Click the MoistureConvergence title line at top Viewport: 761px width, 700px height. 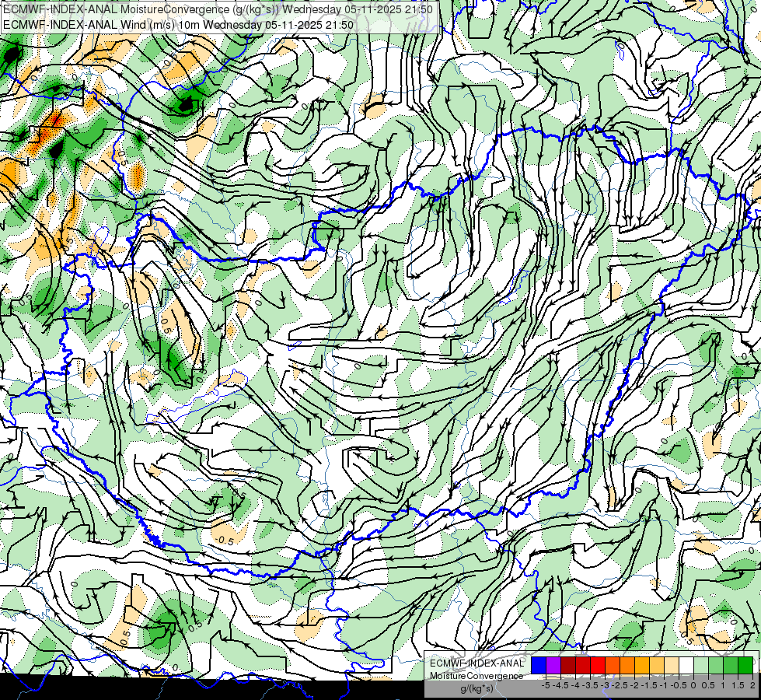pyautogui.click(x=218, y=9)
